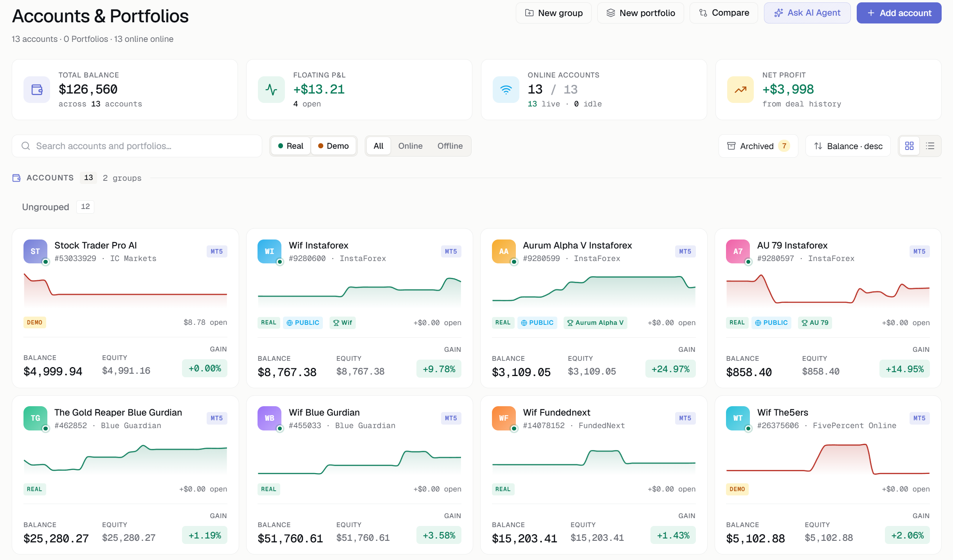The image size is (953, 560).
Task: Click the WF avatar of Wif Fundednext
Action: point(504,418)
